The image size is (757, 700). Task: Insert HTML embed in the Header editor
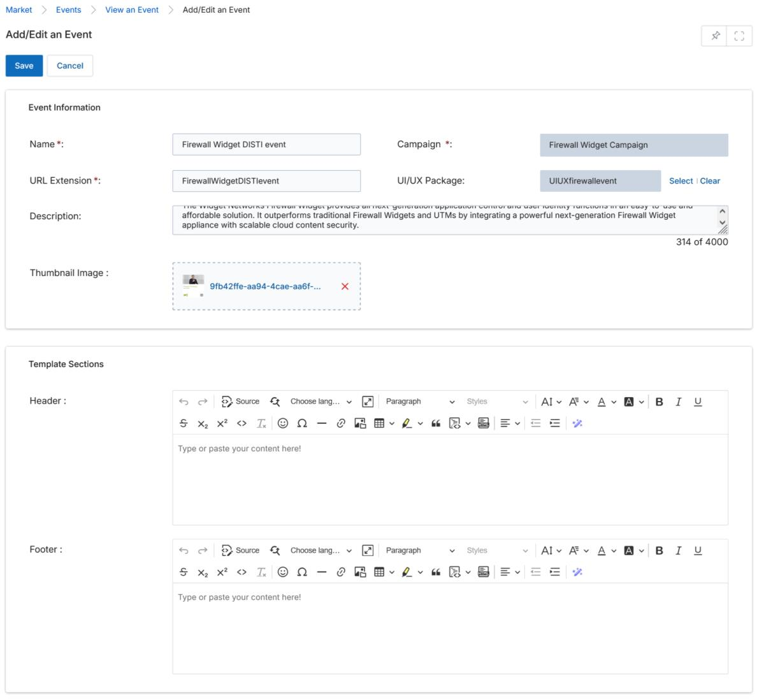click(483, 424)
